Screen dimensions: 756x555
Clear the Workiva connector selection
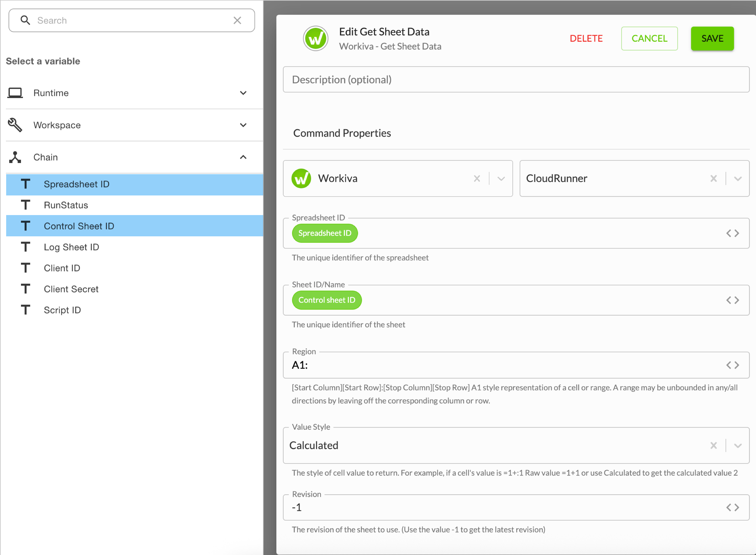pos(477,179)
